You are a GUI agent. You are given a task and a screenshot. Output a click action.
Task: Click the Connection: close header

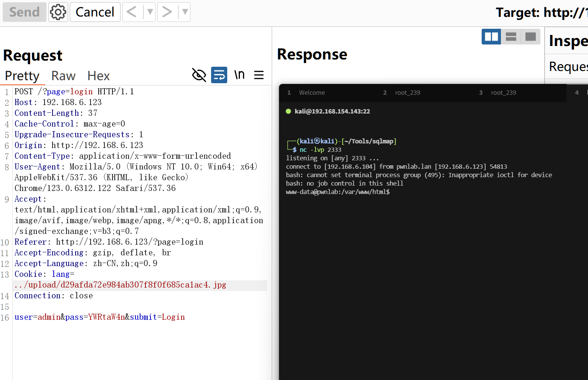point(53,296)
